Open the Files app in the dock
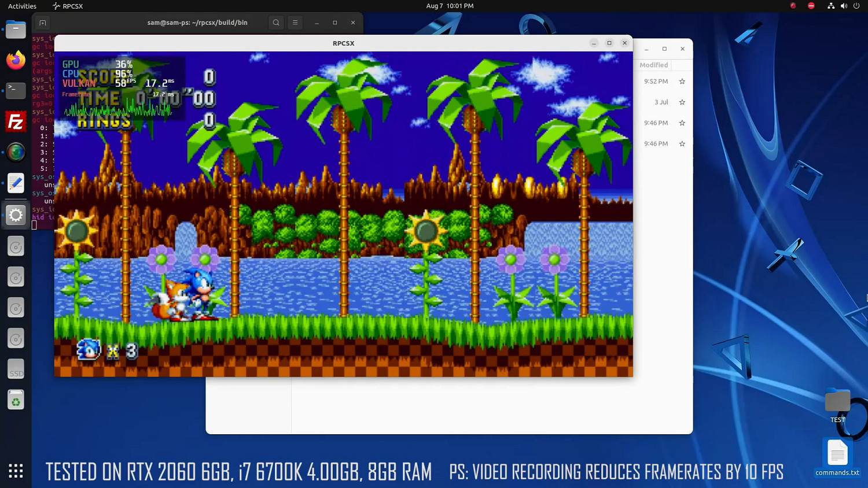Viewport: 868px width, 488px height. pyautogui.click(x=16, y=29)
